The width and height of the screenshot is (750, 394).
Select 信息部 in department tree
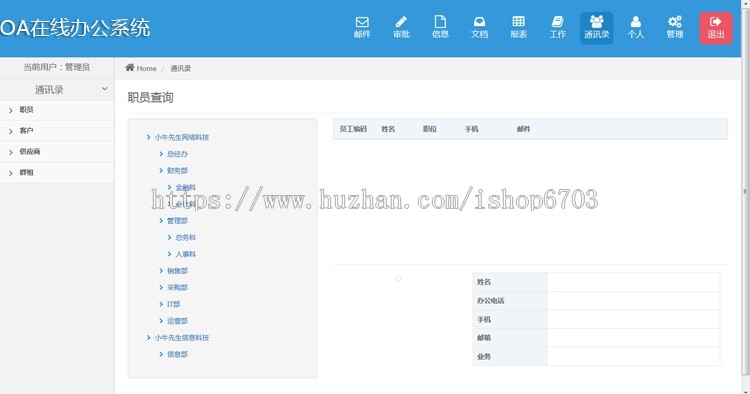tap(177, 354)
